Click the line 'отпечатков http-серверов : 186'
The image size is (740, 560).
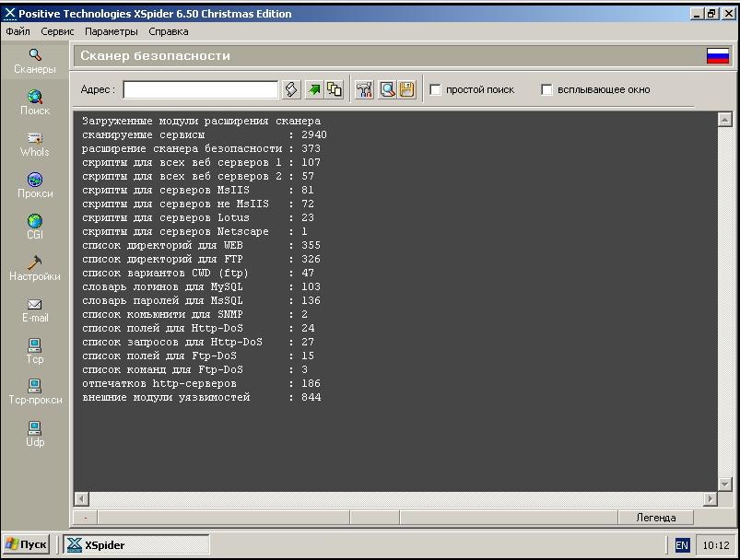[x=201, y=383]
